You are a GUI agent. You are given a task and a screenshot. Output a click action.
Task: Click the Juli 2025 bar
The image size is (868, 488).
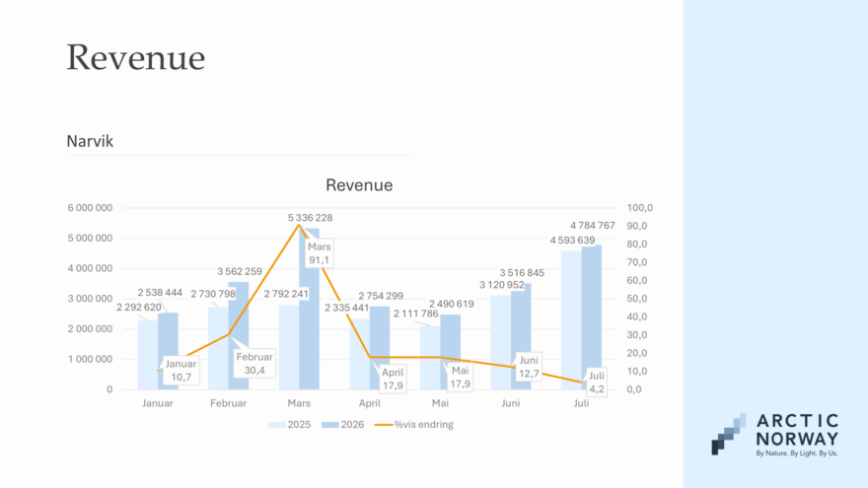[571, 319]
